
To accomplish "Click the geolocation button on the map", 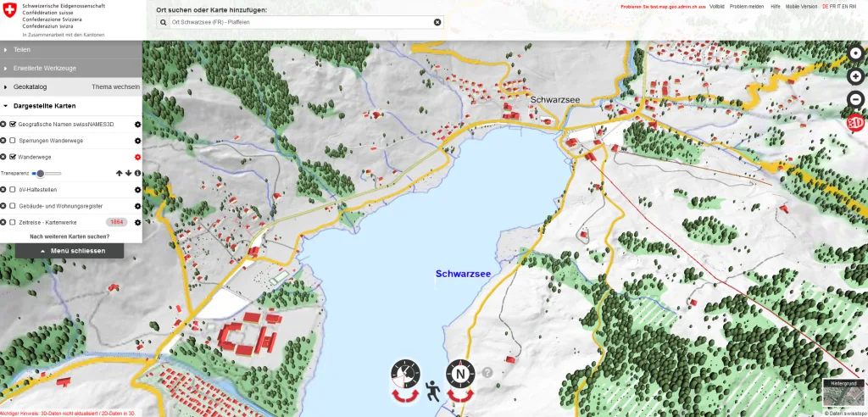I will click(856, 53).
